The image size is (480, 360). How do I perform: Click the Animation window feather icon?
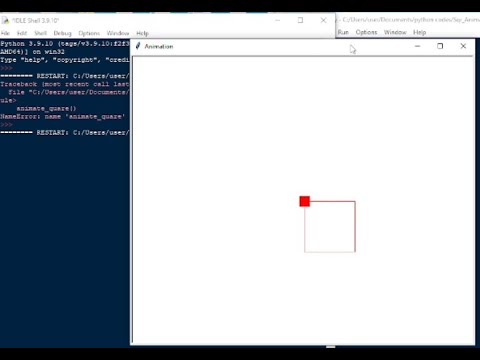point(138,46)
